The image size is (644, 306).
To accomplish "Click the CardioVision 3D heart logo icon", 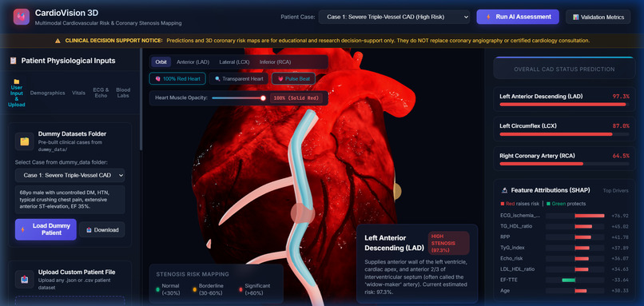I will [x=22, y=17].
